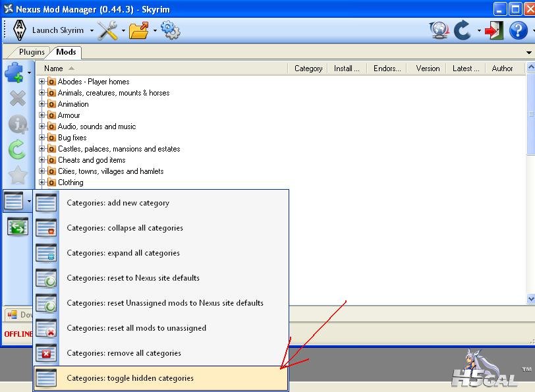Select the Bug fixes row text
This screenshot has width=535, height=392.
(x=72, y=138)
